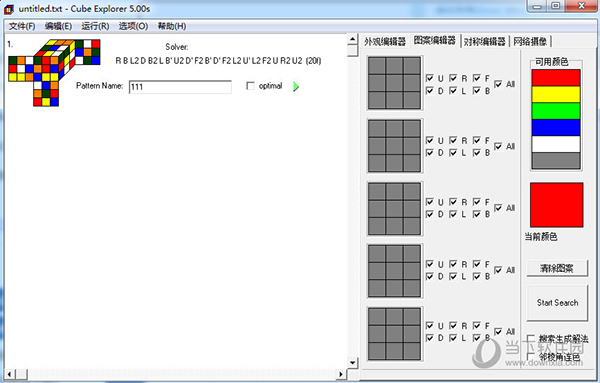Uncheck F in the fourth pattern row

476,264
